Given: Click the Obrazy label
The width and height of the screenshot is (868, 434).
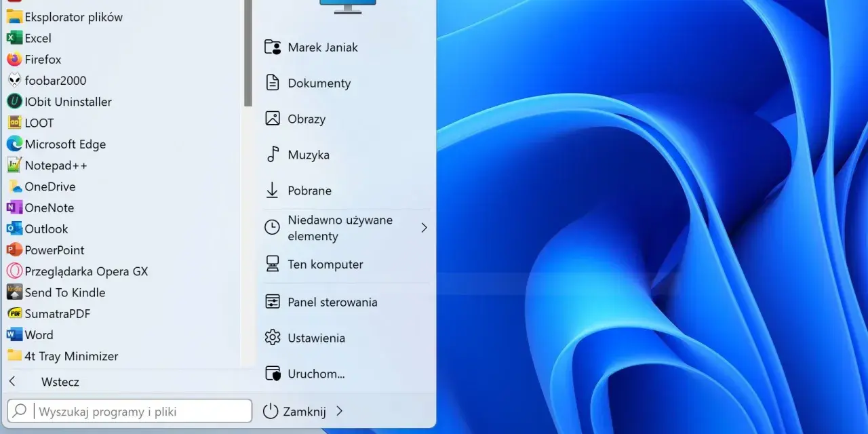Looking at the screenshot, I should pos(307,119).
